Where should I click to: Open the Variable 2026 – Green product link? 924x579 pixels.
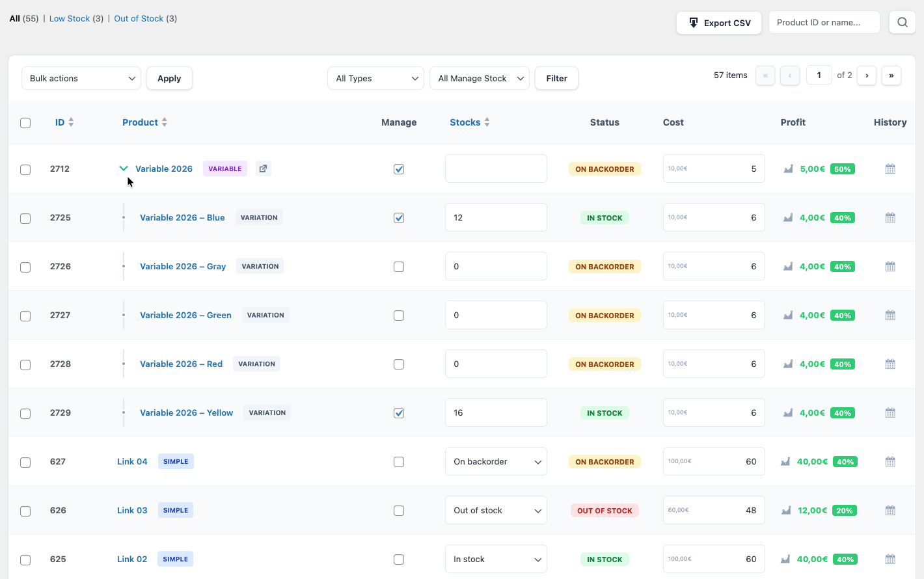coord(185,316)
